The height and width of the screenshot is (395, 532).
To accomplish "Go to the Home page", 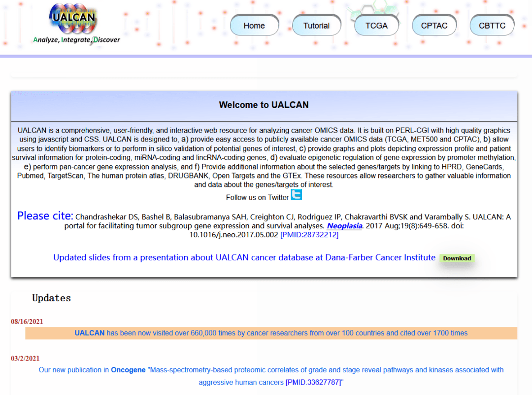I will (254, 26).
